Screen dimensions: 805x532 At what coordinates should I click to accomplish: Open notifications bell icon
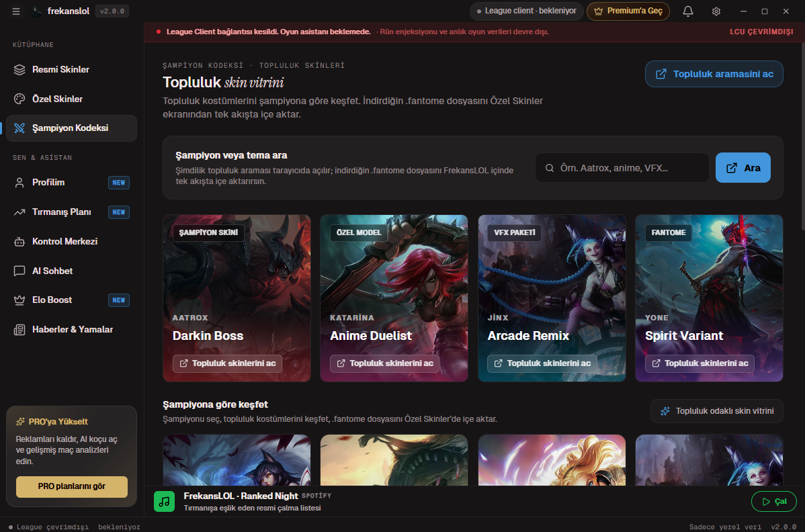(x=688, y=11)
